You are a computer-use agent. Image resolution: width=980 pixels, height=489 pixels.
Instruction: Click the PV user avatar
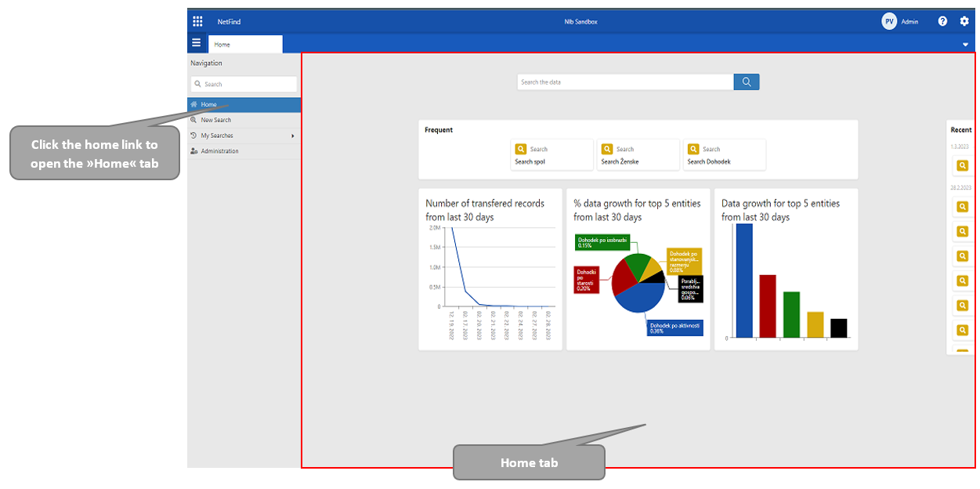pos(889,22)
